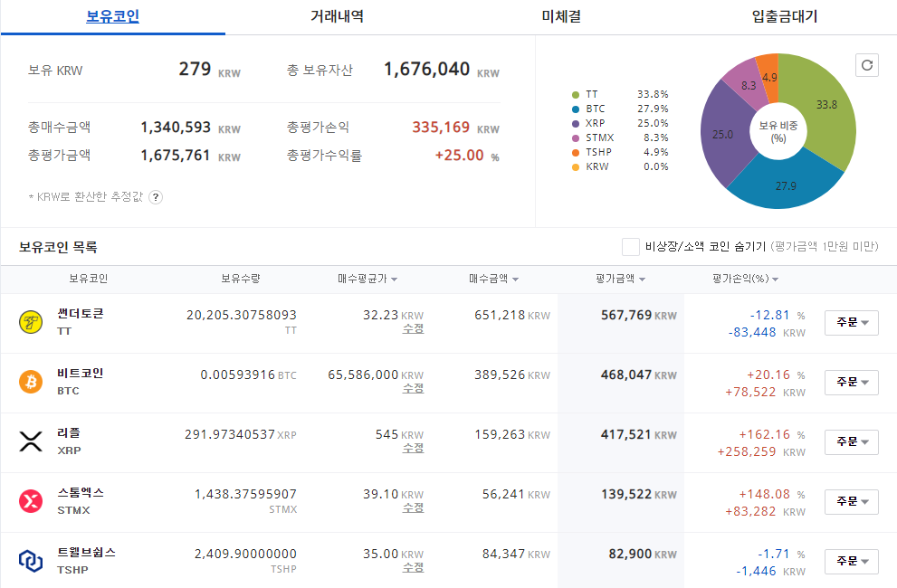Open the 입출금대기 tab
897x588 pixels.
point(785,16)
